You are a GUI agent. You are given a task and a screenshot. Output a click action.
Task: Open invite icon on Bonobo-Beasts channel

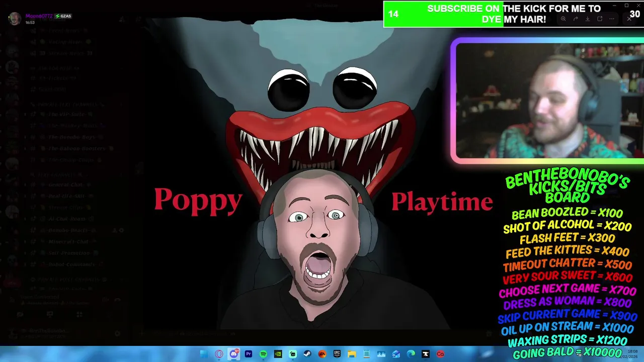pos(115,230)
